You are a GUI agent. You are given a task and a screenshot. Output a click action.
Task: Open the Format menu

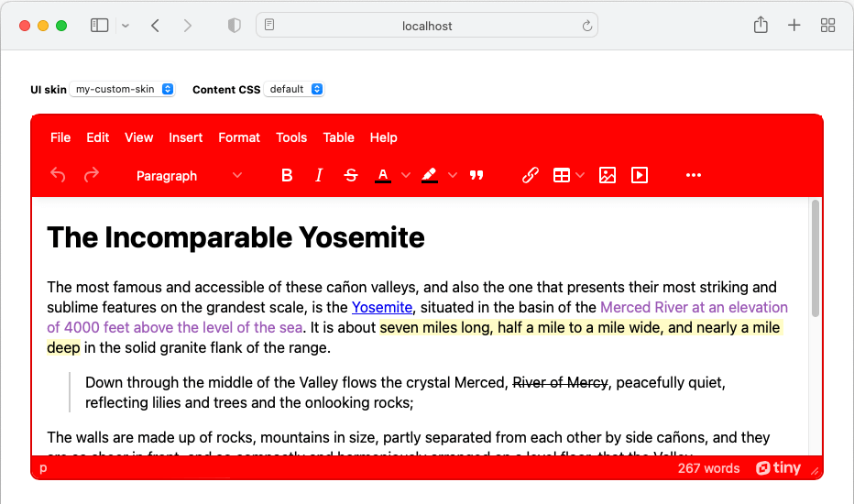tap(239, 137)
